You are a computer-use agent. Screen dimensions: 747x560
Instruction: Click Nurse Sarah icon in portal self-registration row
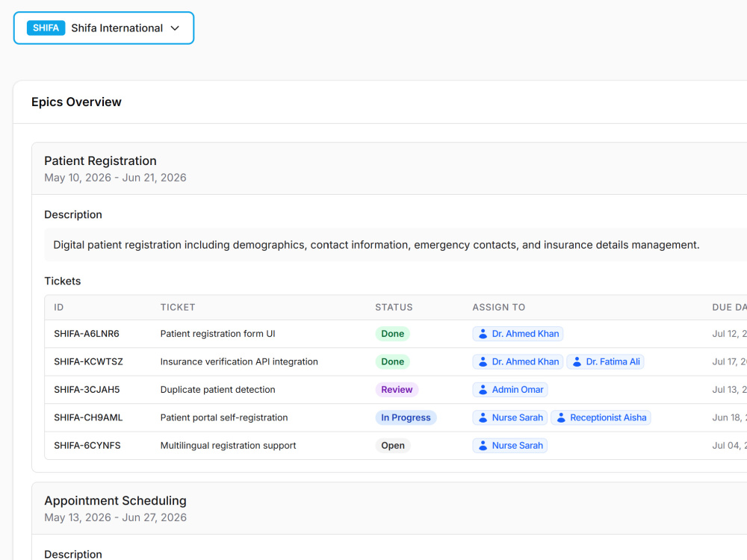point(483,417)
